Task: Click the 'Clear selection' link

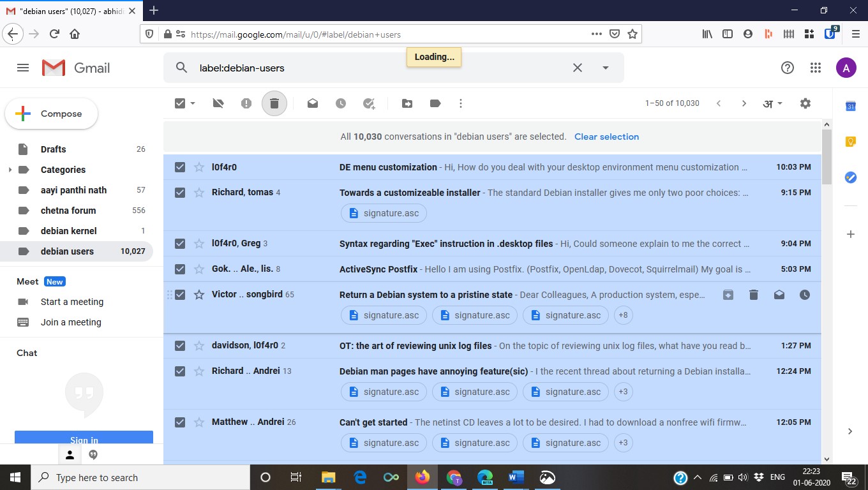Action: pyautogui.click(x=606, y=137)
